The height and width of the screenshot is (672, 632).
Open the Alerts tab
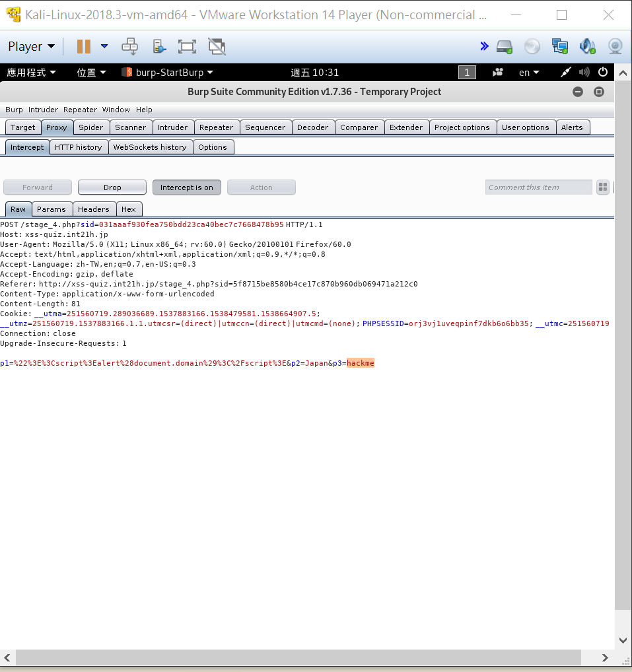pyautogui.click(x=572, y=127)
